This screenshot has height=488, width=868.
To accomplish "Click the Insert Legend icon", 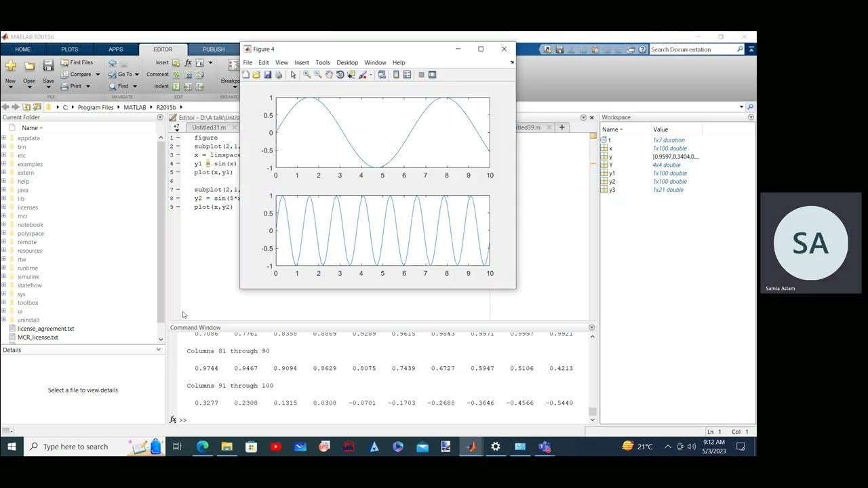I will [407, 75].
